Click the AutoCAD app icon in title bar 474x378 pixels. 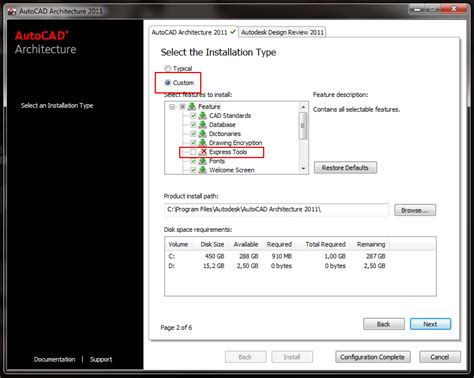(x=12, y=11)
